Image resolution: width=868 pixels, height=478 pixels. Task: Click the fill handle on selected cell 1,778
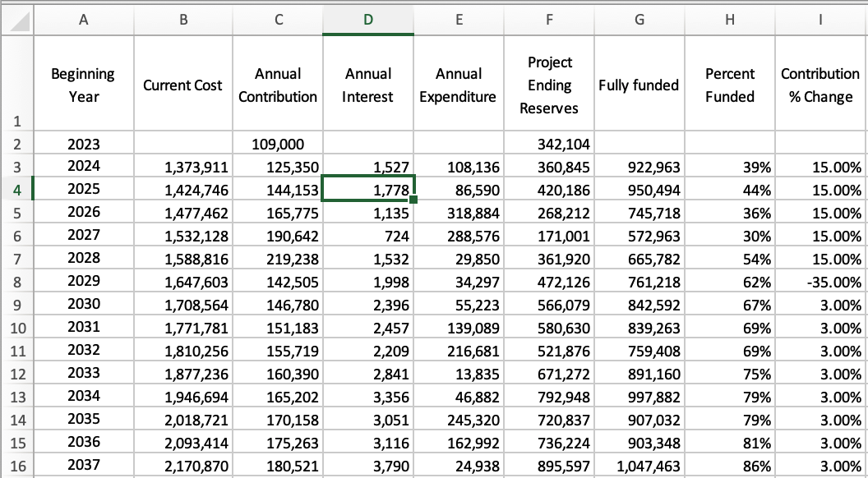(x=413, y=200)
